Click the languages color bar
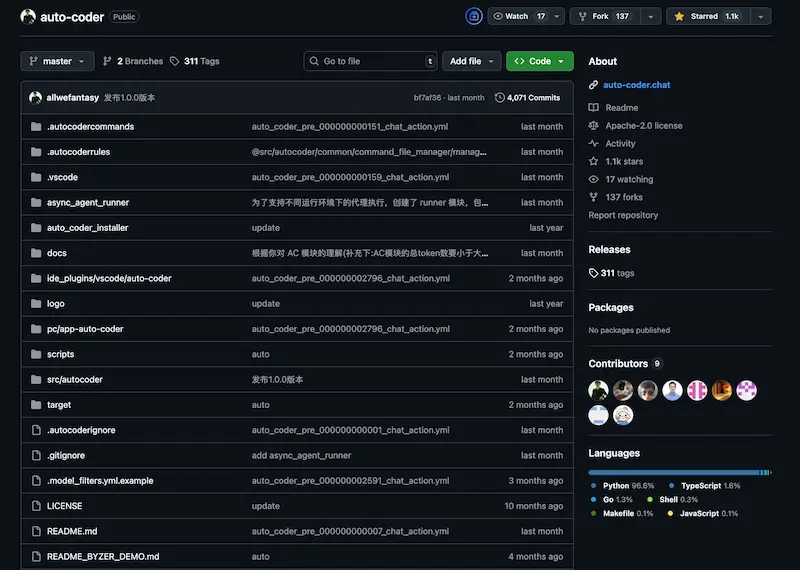800x570 pixels. tap(680, 473)
